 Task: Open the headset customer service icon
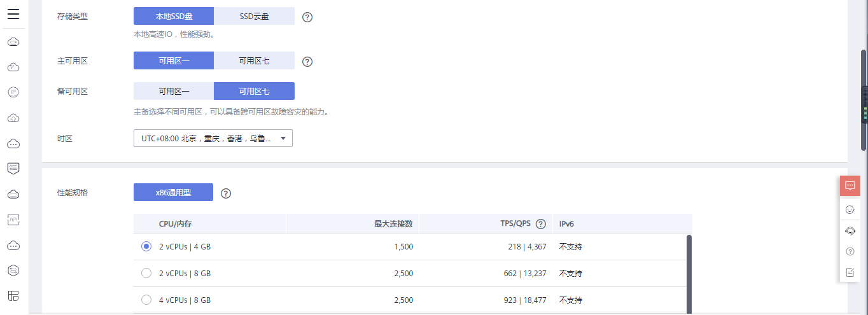click(850, 231)
